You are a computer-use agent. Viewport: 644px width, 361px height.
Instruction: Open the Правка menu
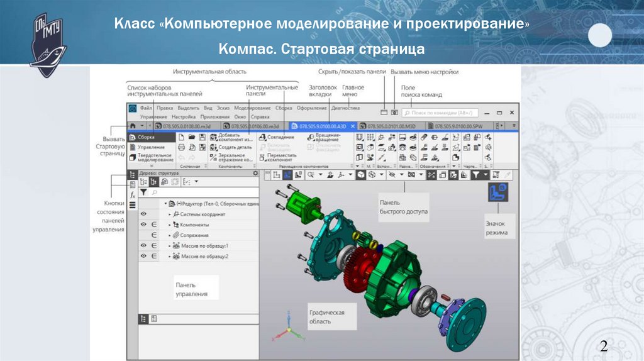click(x=165, y=108)
